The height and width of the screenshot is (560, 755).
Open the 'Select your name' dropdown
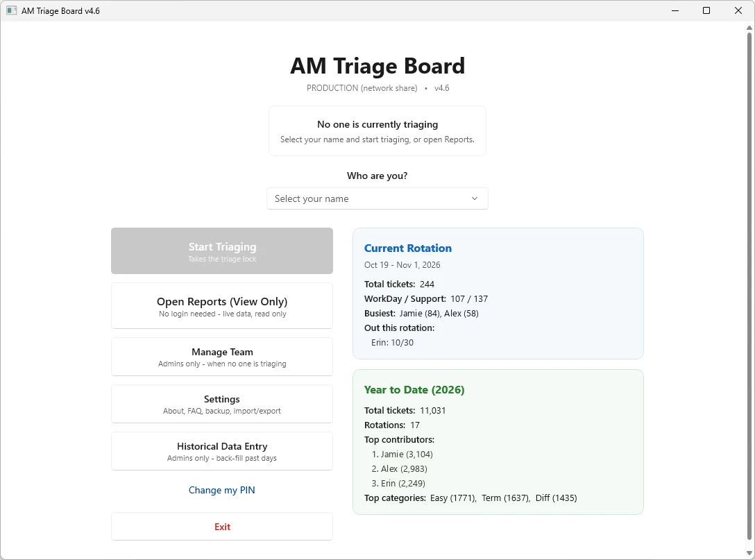377,198
